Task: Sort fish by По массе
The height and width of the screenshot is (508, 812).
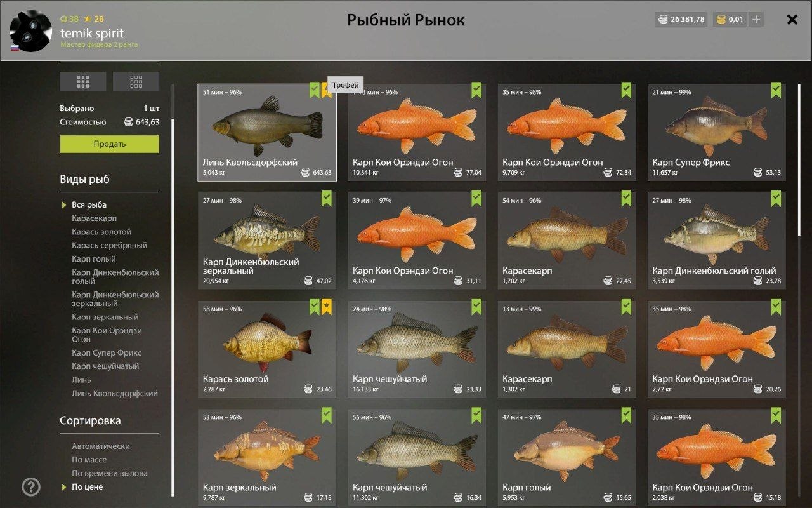Action: tap(89, 460)
